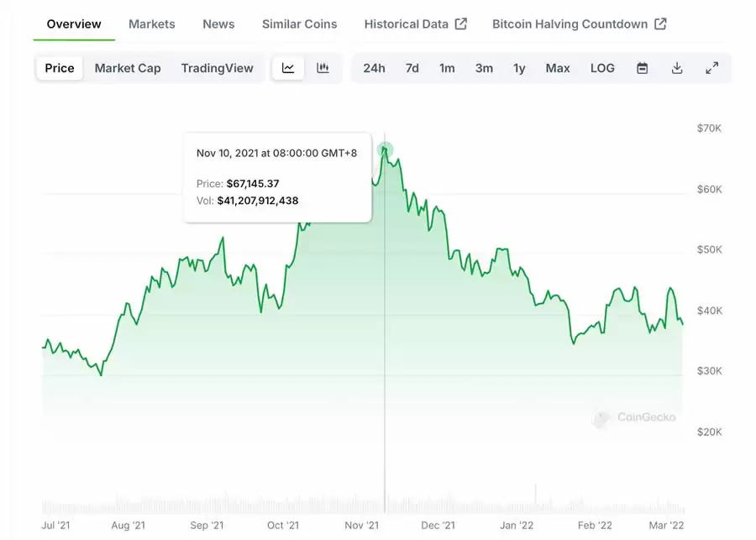Toggle LOG scale on the chart
Image resolution: width=756 pixels, height=540 pixels.
coord(602,68)
